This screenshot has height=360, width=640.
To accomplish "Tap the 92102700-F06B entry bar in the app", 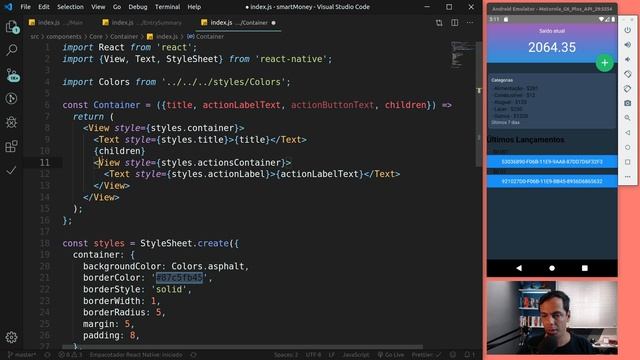I will tap(552, 181).
